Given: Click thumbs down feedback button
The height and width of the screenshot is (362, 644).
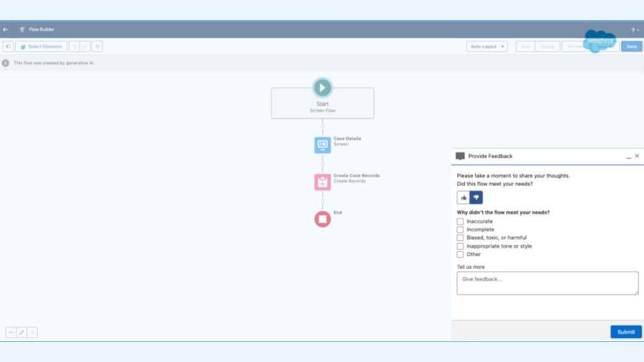Looking at the screenshot, I should (x=476, y=198).
